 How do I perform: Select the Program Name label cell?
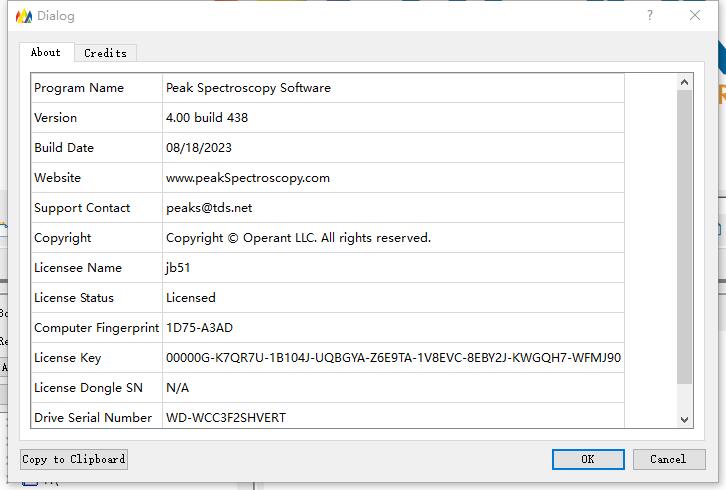(x=97, y=88)
